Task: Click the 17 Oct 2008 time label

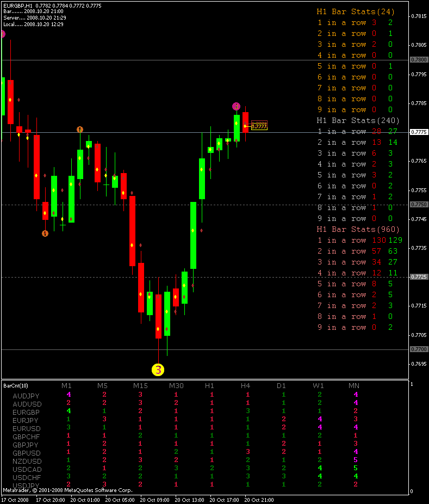Action: [x=15, y=500]
